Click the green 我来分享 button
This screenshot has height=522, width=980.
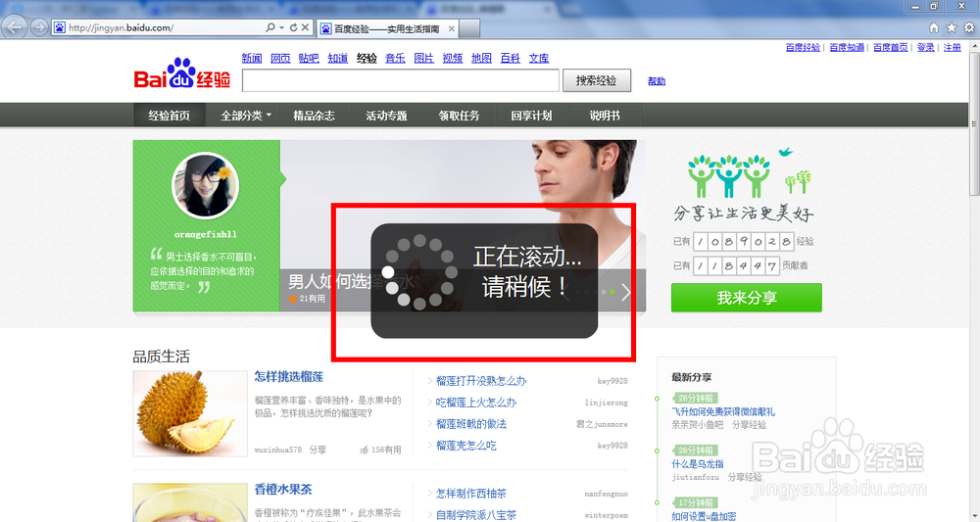(x=746, y=298)
